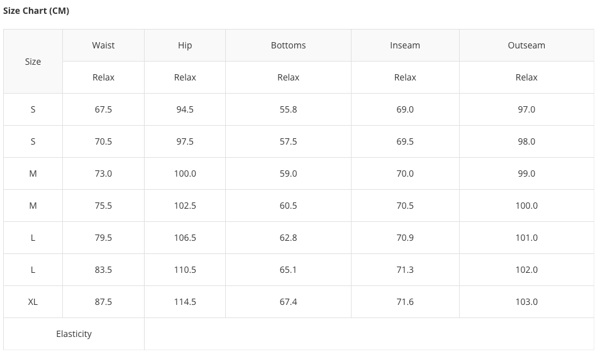Click the 103.0 outseam value

pos(526,302)
